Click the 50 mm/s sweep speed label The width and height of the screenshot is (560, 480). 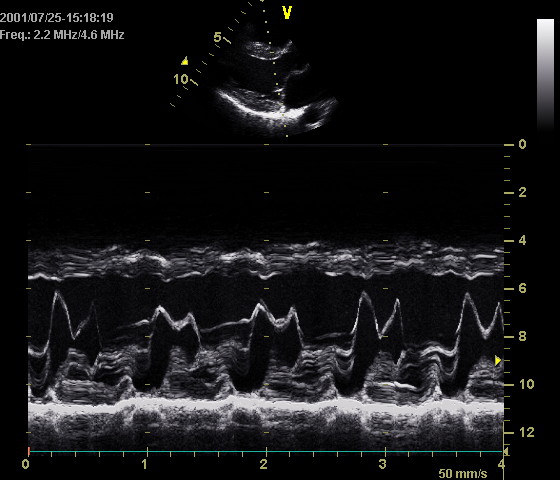[462, 474]
